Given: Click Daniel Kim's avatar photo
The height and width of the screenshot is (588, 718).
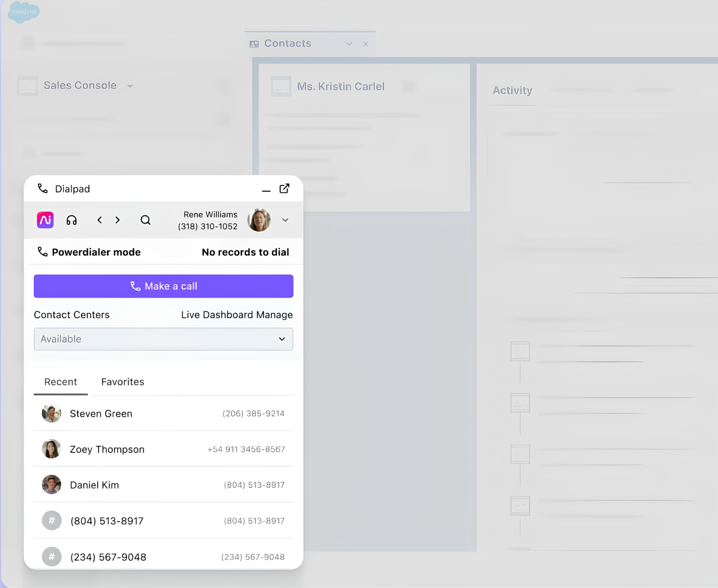Looking at the screenshot, I should [x=52, y=485].
